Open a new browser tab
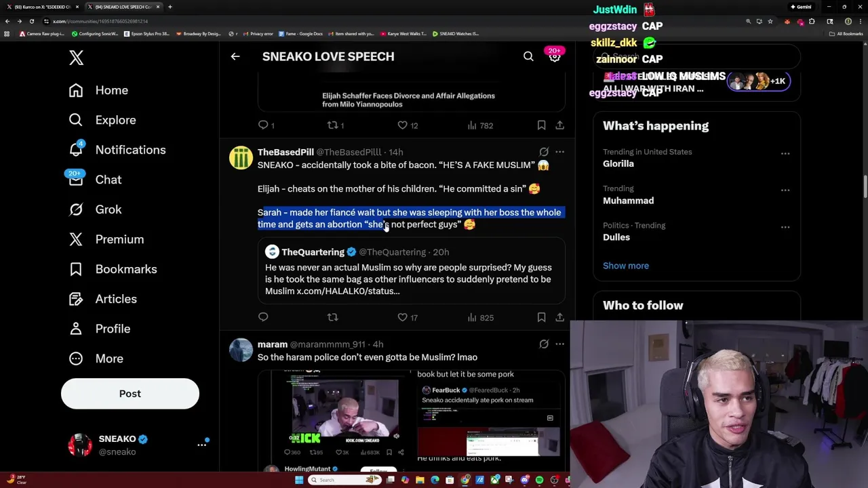The height and width of the screenshot is (488, 868). point(170,7)
